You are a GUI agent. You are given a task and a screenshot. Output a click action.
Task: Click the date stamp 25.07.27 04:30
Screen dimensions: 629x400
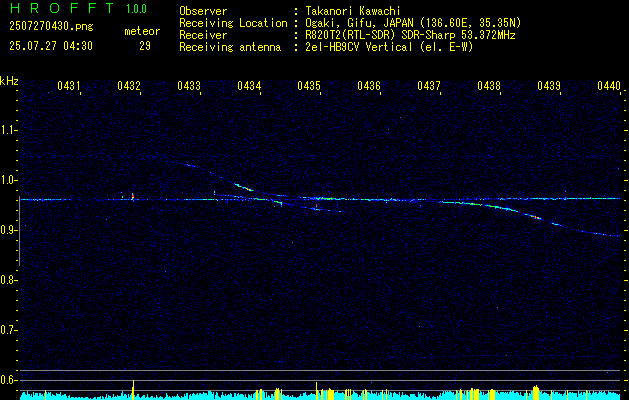pyautogui.click(x=51, y=46)
